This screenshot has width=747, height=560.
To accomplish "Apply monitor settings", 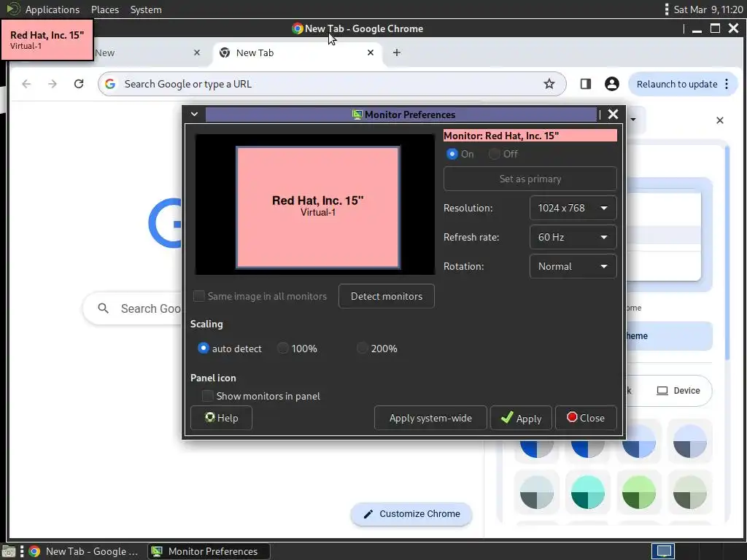I will (x=521, y=418).
